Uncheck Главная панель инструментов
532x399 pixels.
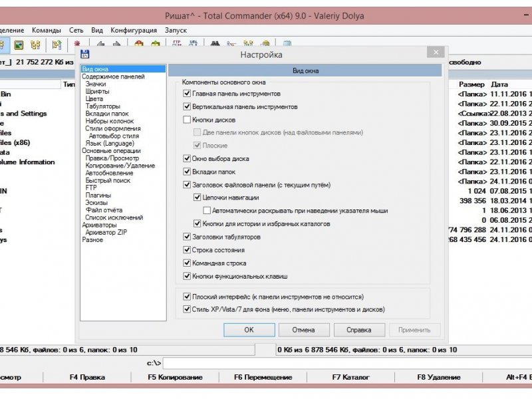click(x=187, y=93)
